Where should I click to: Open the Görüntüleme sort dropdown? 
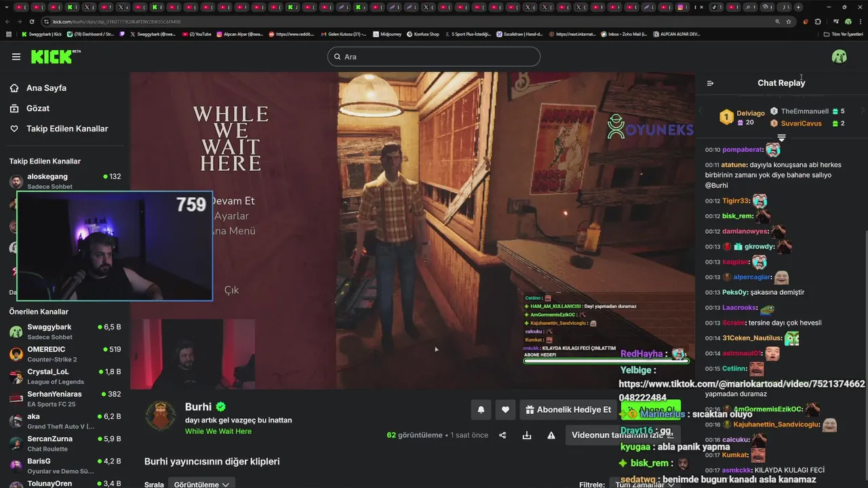(201, 484)
